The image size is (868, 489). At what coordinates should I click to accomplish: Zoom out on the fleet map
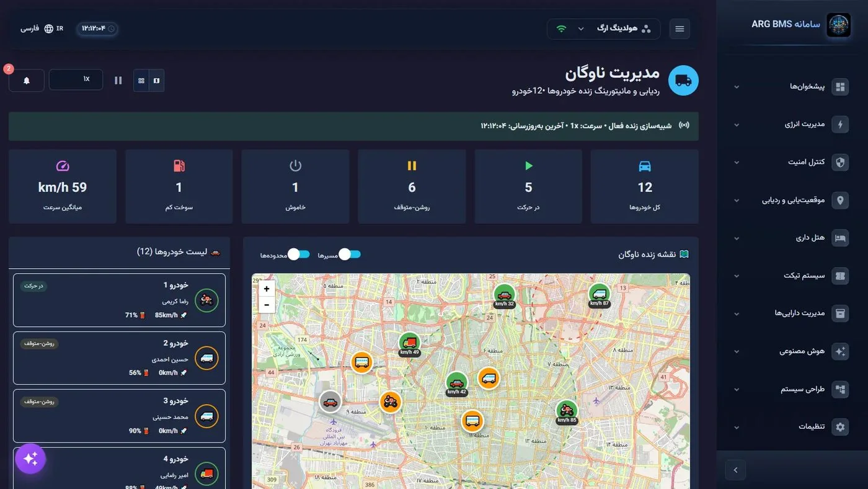pyautogui.click(x=267, y=305)
